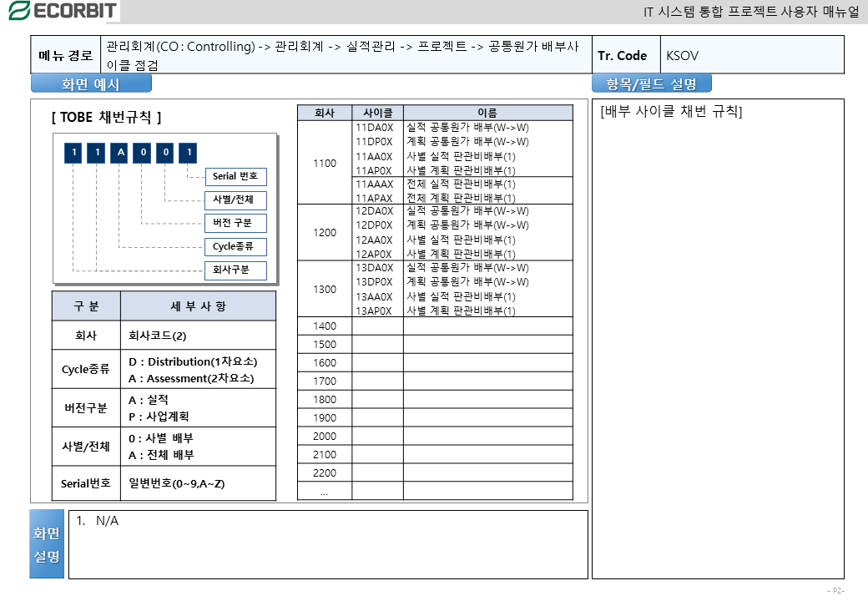This screenshot has width=868, height=601.
Task: Select cycle code 11AAAX in the table
Action: coord(374,184)
